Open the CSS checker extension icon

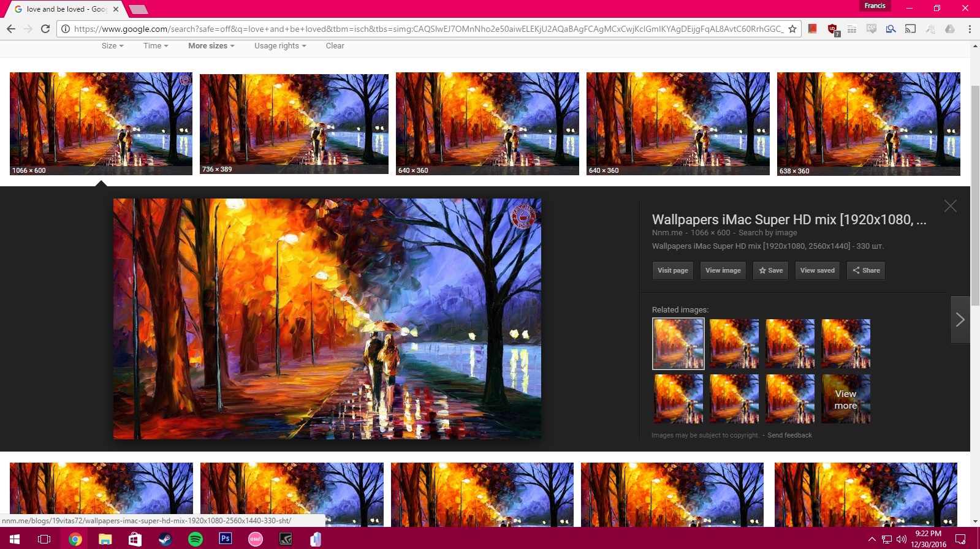click(x=872, y=29)
